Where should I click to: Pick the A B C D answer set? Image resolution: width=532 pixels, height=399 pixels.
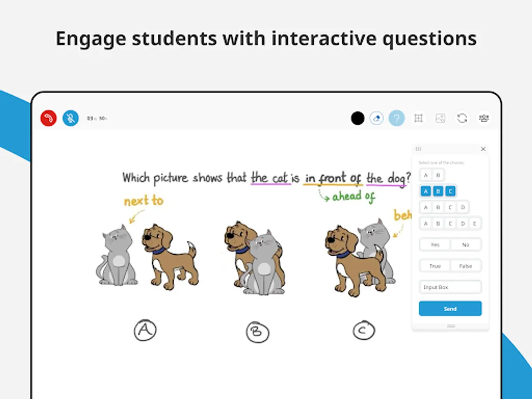(444, 207)
